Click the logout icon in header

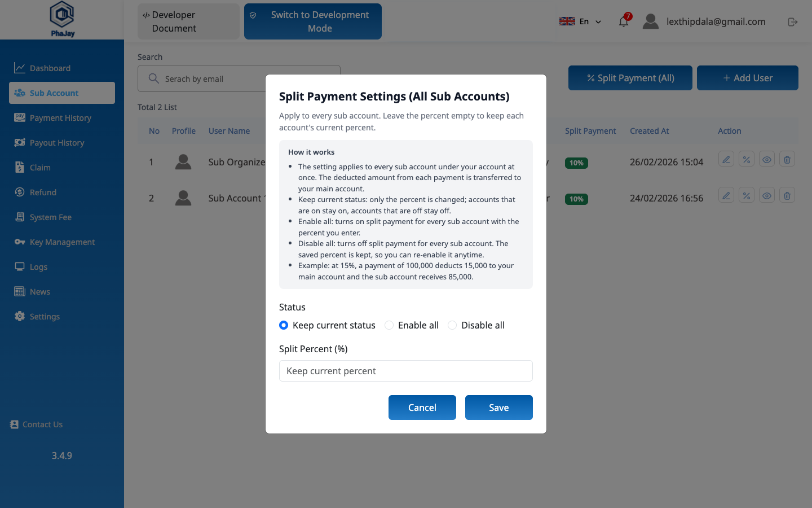tap(793, 21)
